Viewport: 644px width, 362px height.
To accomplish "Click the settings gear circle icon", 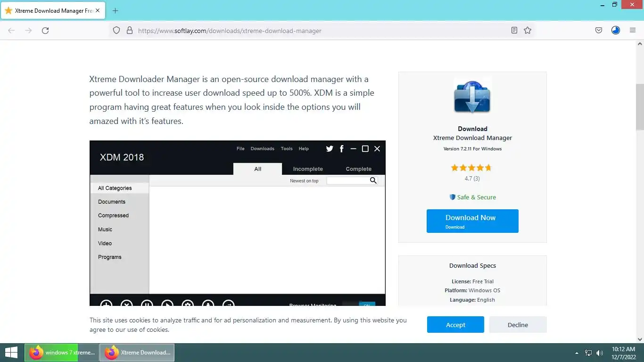I will tap(188, 303).
